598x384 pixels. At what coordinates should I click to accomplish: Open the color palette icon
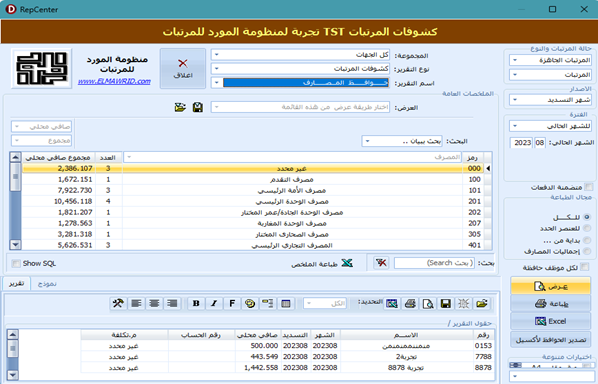tap(250, 303)
